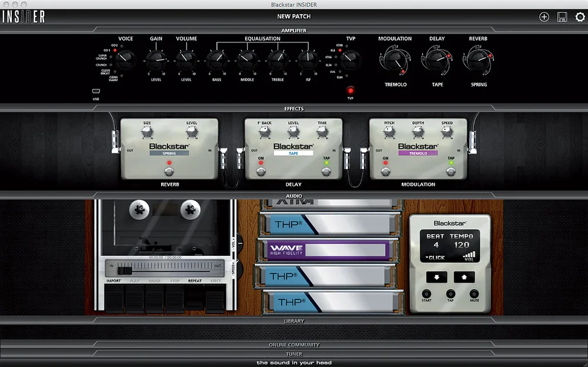Save the patch with the floppy disk icon

(562, 17)
